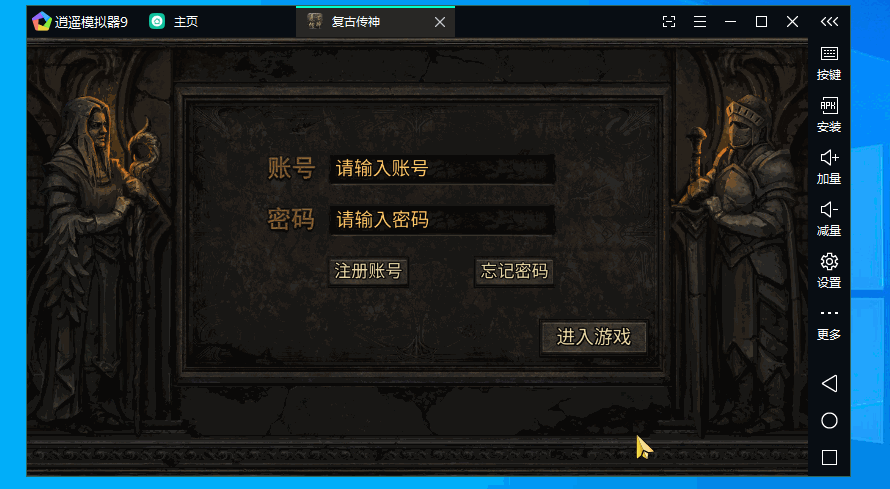
Task: Click the 安装 APK install icon
Action: click(x=829, y=115)
